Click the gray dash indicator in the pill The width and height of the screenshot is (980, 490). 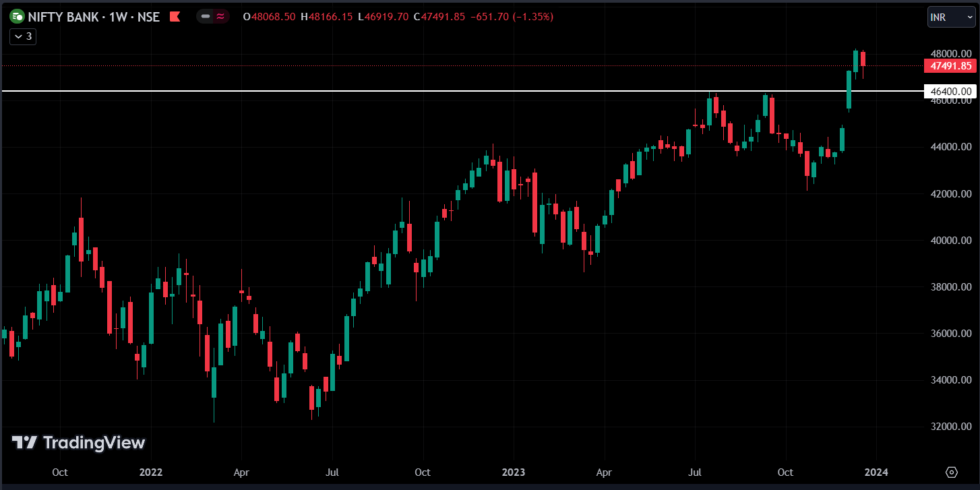tap(206, 16)
